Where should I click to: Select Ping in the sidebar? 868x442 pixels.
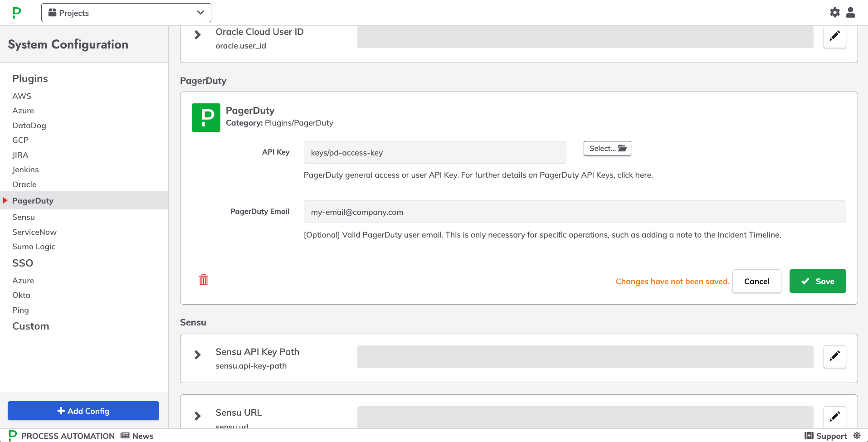pyautogui.click(x=20, y=310)
